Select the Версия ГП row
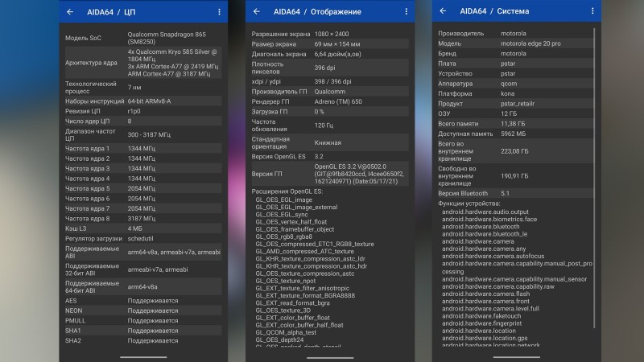This screenshot has height=362, width=644. (330, 174)
